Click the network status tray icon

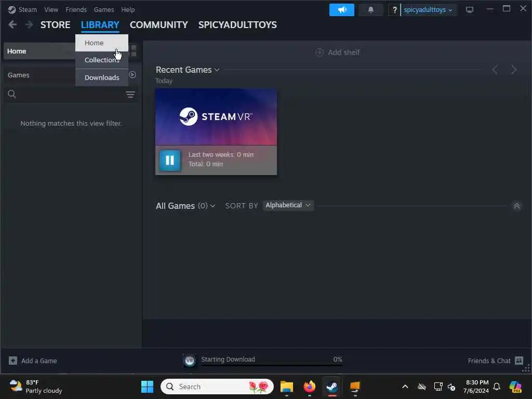tap(438, 387)
